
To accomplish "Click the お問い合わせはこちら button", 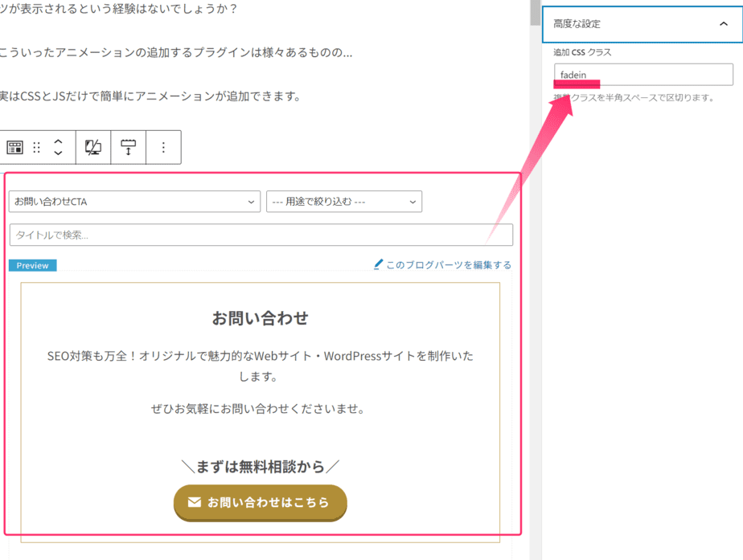I will pos(260,503).
